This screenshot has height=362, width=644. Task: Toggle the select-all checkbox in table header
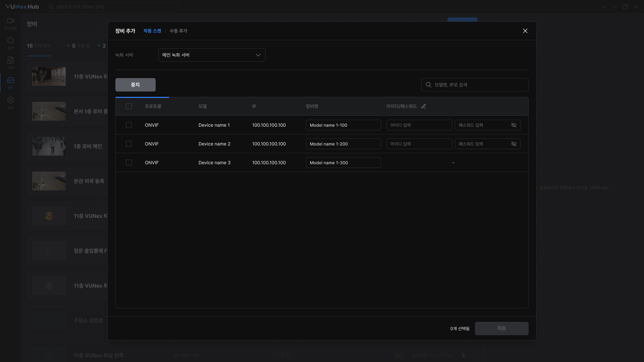pos(129,106)
